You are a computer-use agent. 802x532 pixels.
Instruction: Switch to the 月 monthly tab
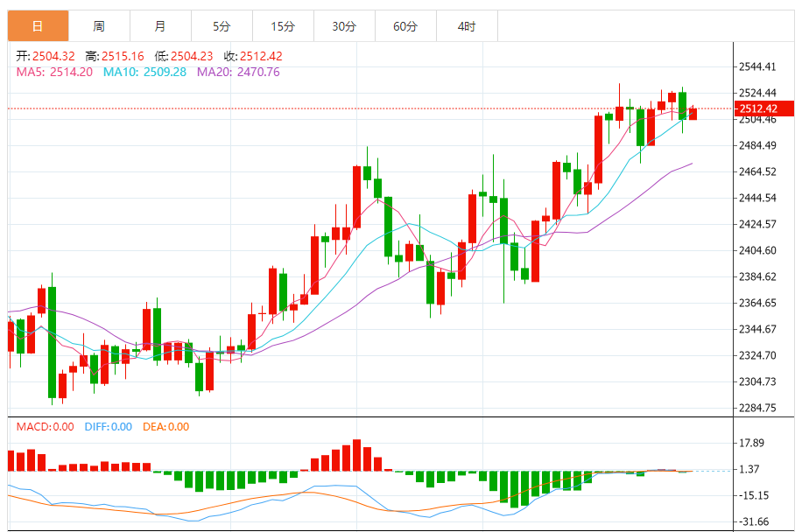pyautogui.click(x=160, y=26)
